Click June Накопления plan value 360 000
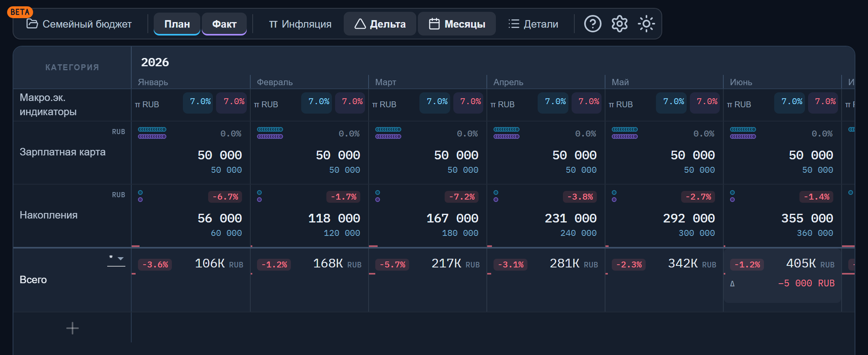 pyautogui.click(x=815, y=233)
